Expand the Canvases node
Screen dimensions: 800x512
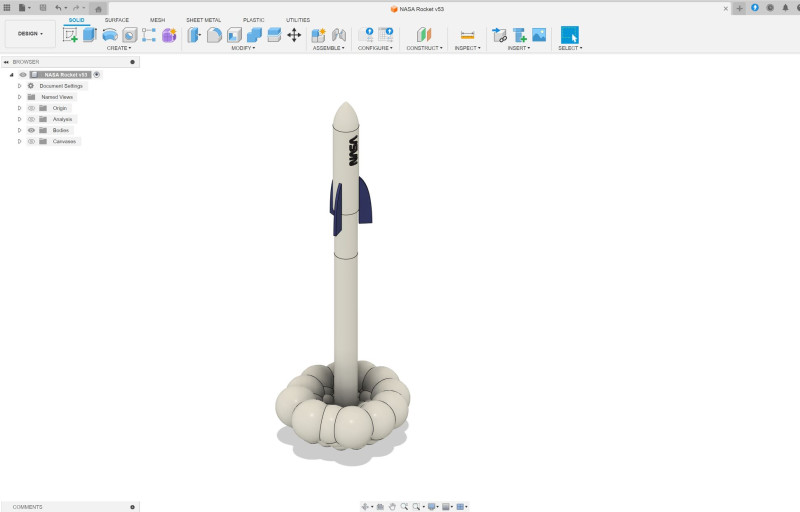click(x=19, y=141)
